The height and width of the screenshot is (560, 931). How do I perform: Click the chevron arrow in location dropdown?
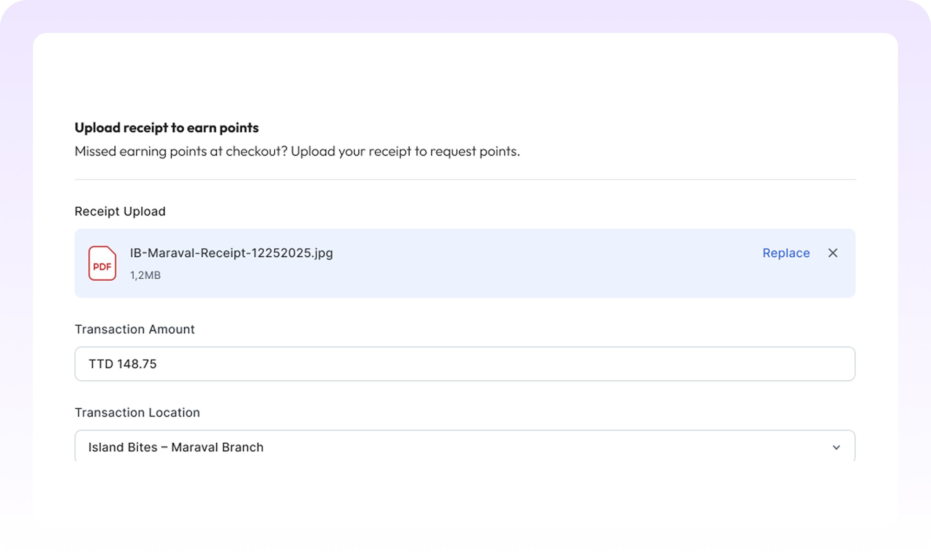tap(836, 447)
